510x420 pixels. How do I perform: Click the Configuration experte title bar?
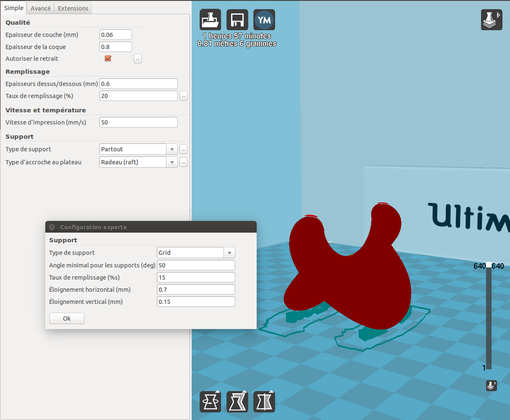151,227
